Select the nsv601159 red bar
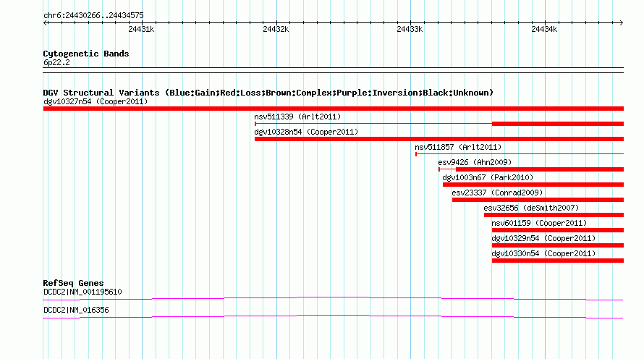This screenshot has width=644, height=359. tap(558, 230)
